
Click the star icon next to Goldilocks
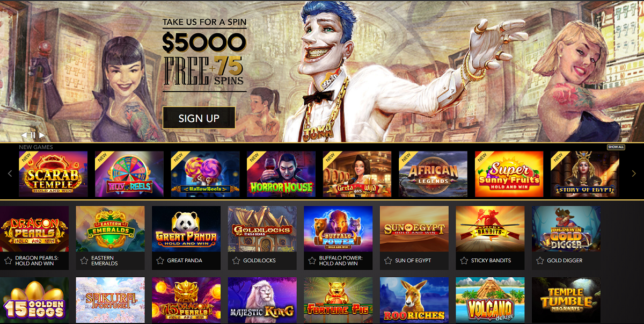tap(237, 261)
